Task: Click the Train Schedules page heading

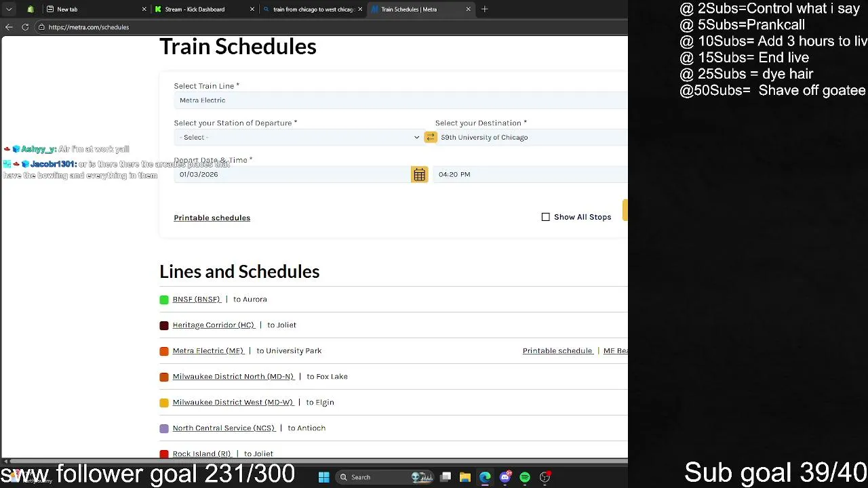Action: click(238, 46)
